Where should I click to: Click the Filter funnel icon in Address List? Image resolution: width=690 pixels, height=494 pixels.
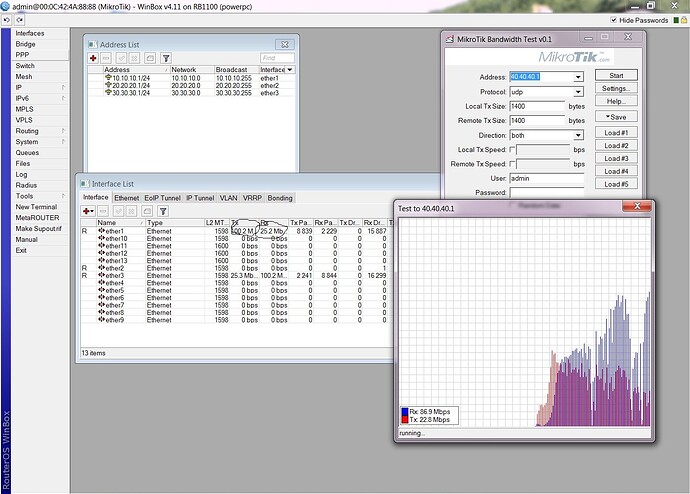pyautogui.click(x=165, y=59)
